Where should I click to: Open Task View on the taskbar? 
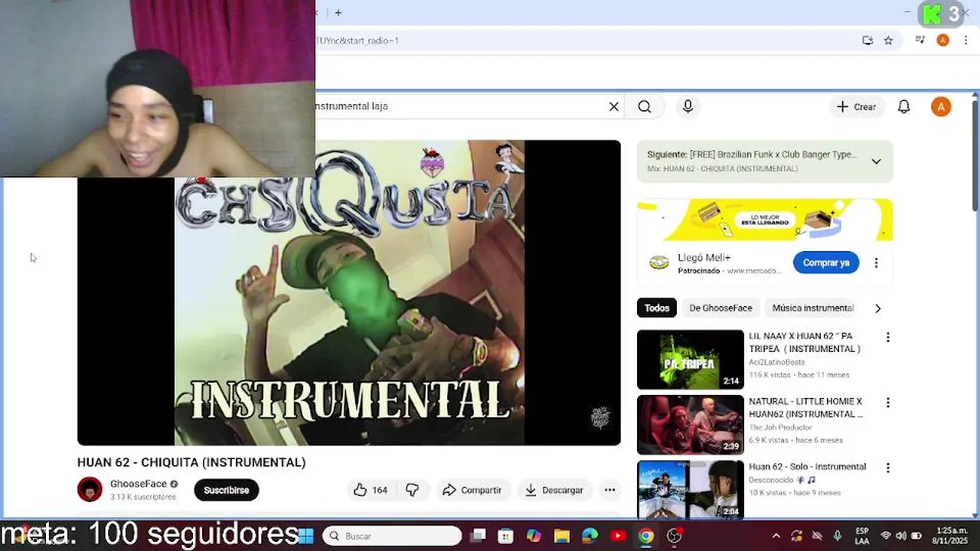coord(478,536)
